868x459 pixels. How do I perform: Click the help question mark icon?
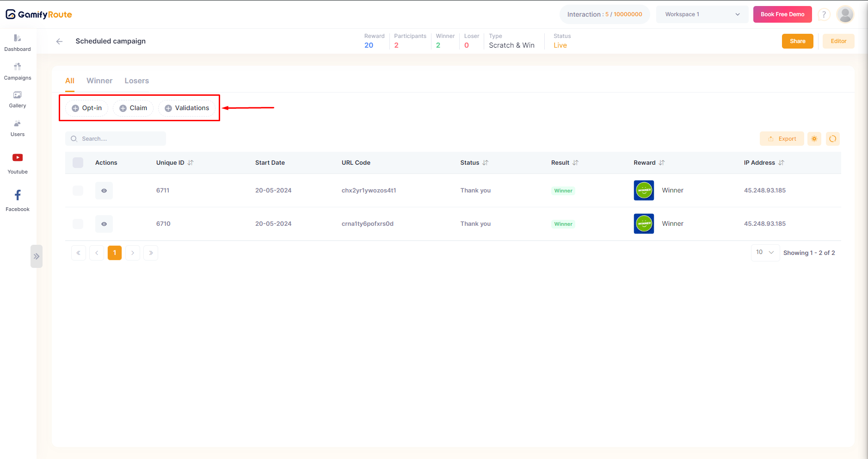click(x=824, y=14)
